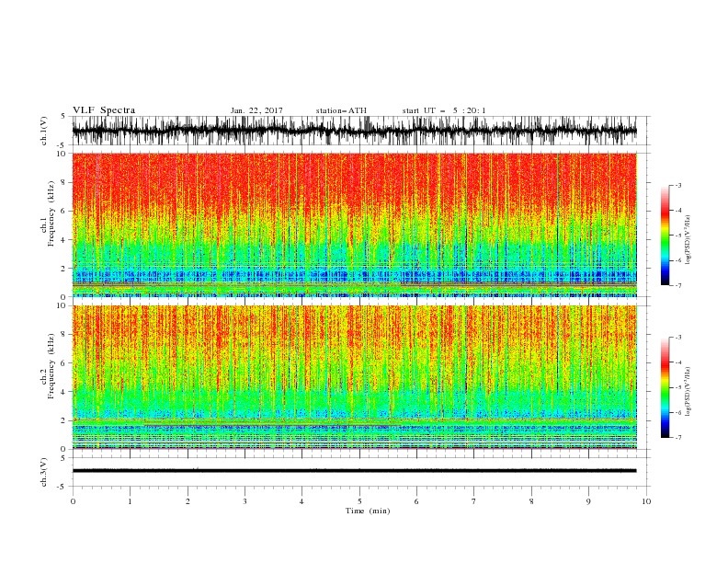Click the "6" kHz tick on the ch.1 frequency axis
Viewport: 728px width, 563px height.
click(65, 211)
